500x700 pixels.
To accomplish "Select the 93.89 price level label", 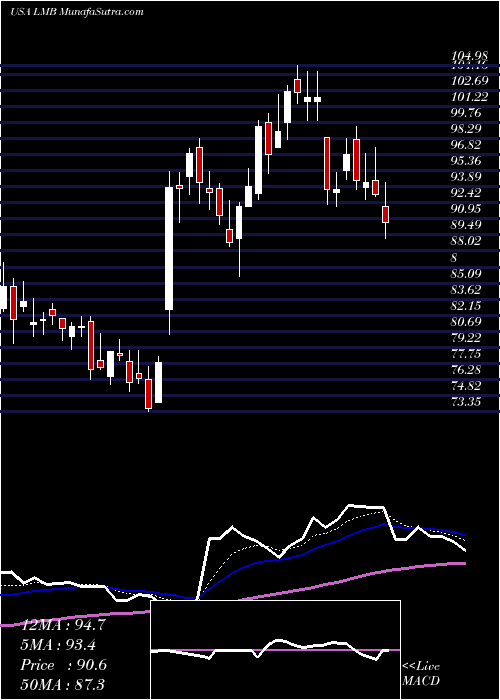I will [467, 177].
